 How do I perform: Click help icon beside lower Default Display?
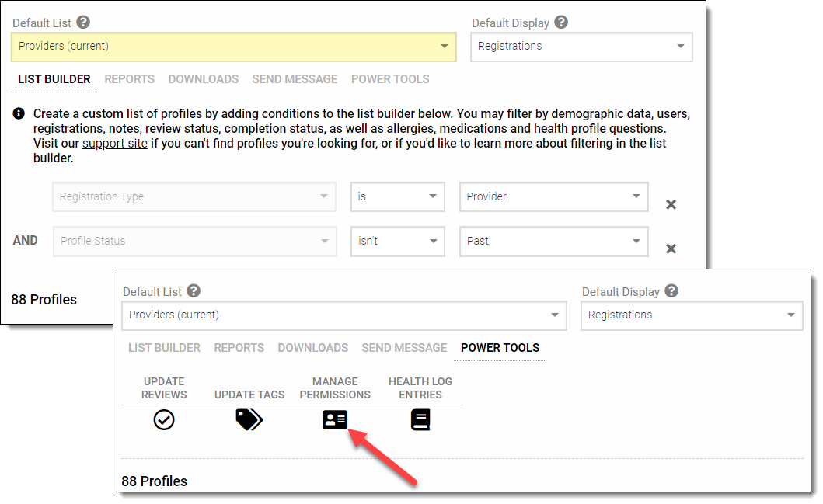click(671, 291)
